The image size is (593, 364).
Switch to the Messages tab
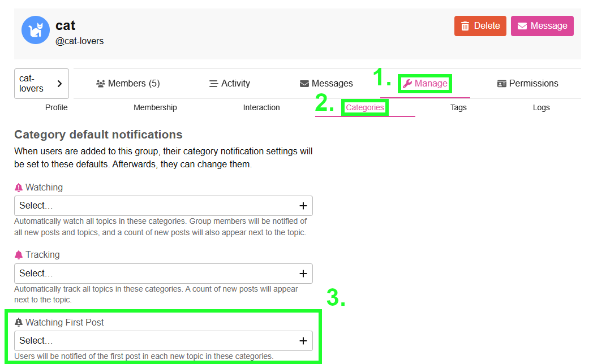pos(326,84)
